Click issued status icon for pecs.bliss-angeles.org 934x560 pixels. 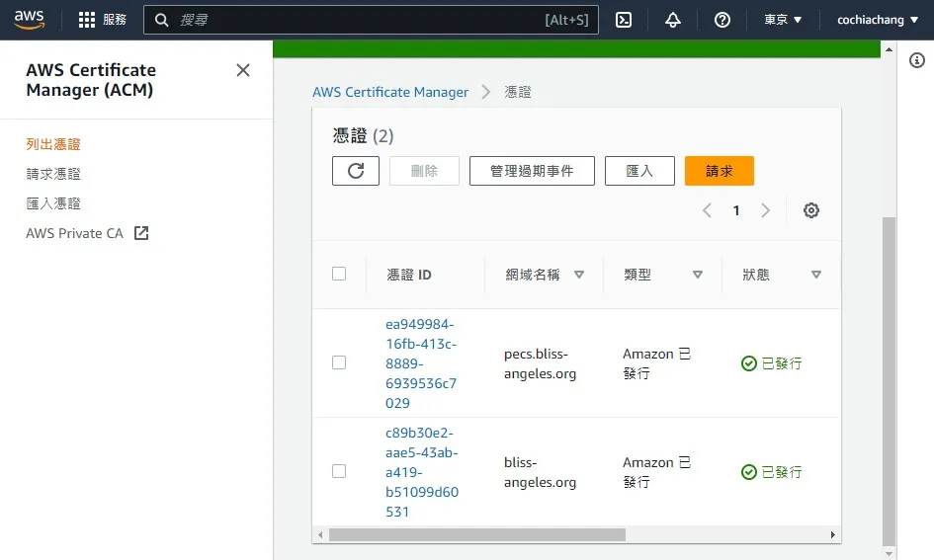[749, 363]
